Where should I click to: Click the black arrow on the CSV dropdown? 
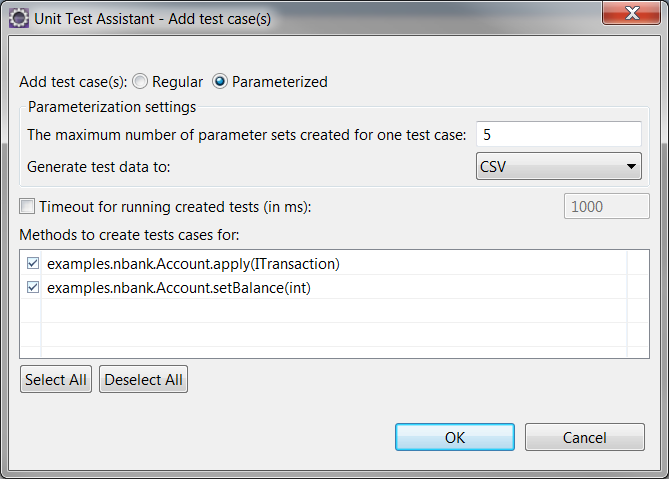[631, 166]
